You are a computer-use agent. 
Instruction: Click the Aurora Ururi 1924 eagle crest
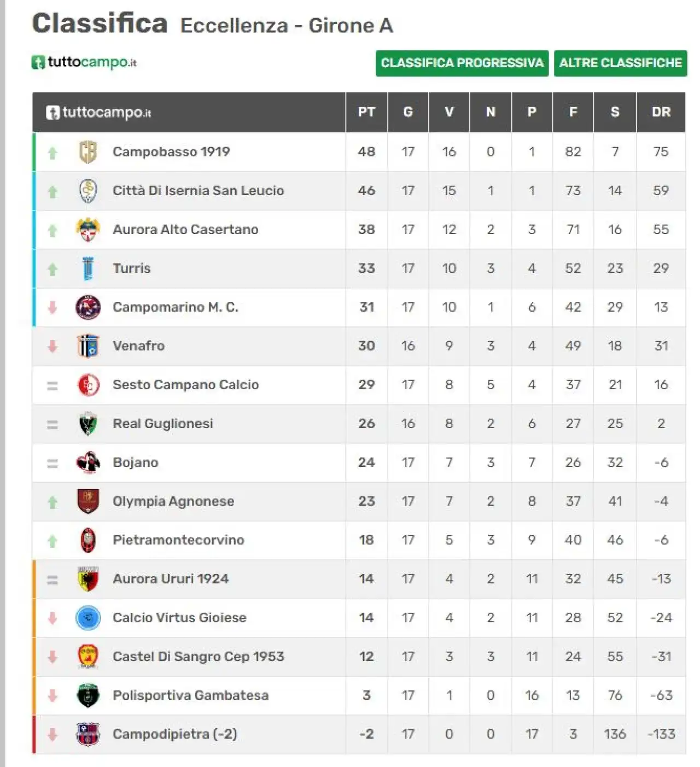click(88, 579)
